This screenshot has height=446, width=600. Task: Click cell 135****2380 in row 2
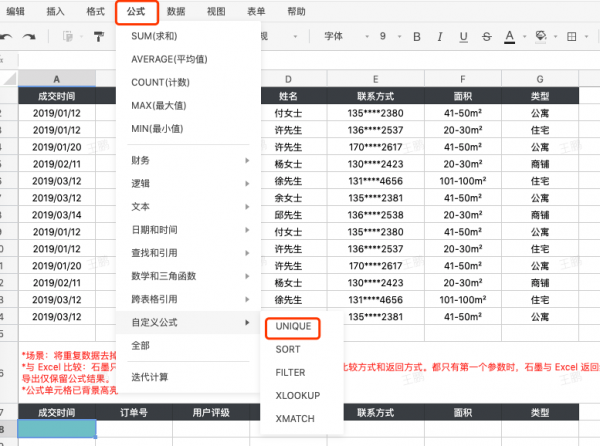coord(375,113)
